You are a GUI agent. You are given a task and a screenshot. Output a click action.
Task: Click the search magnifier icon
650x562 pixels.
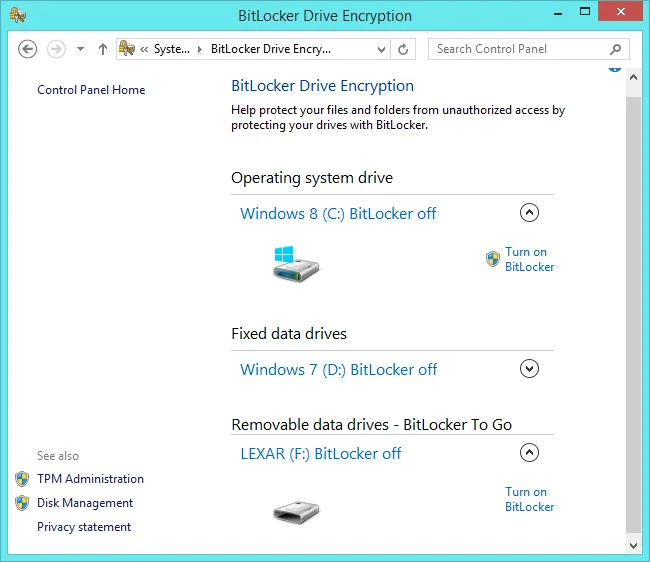[x=616, y=49]
